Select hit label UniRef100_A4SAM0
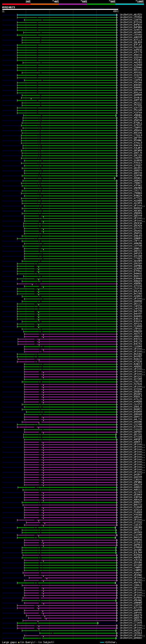Image resolution: width=146 pixels, height=644 pixels. 131,32
